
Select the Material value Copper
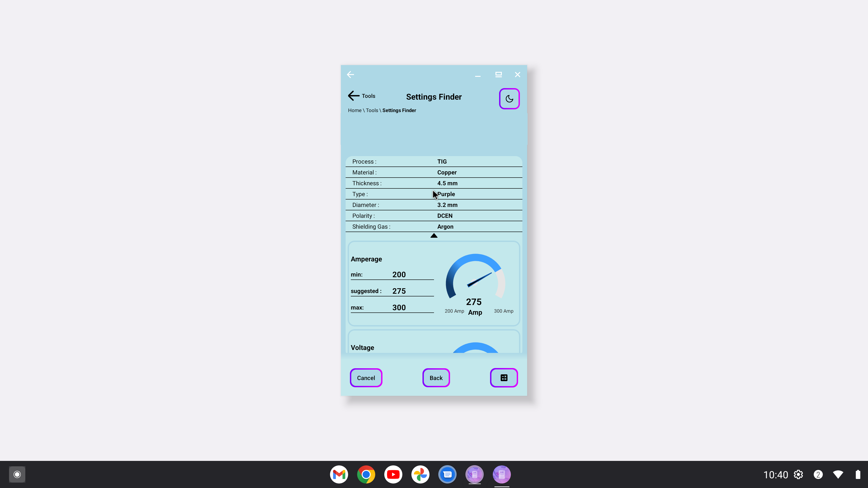point(447,172)
